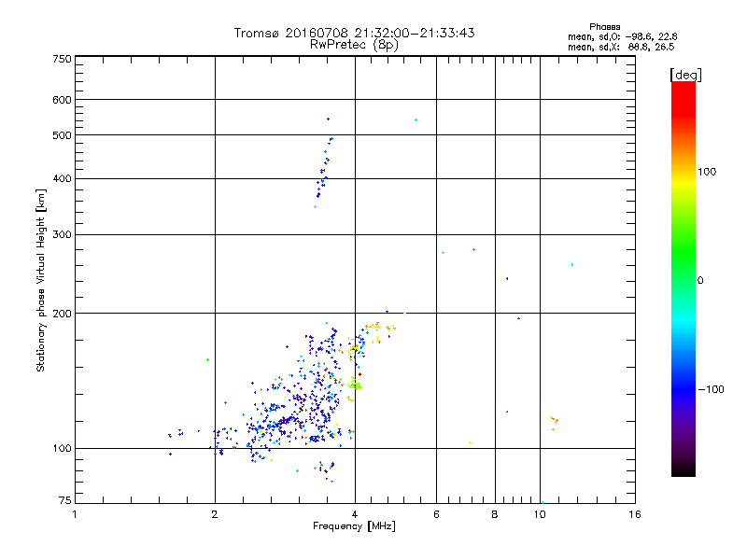Viewport: 747px width, 560px height.
Task: Click the '0' colorbar tick label
Action: (700, 281)
